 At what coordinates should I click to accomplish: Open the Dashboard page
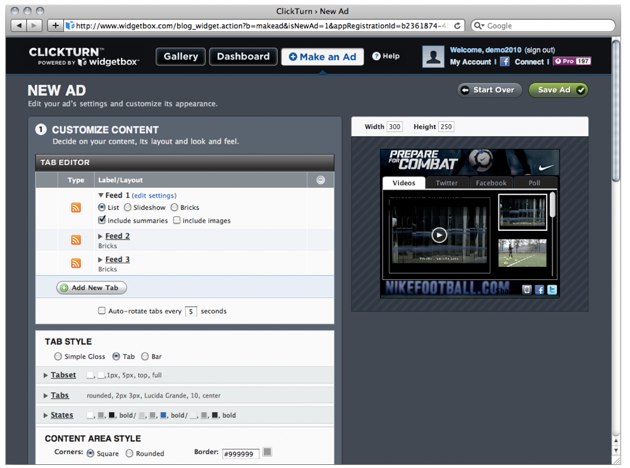(x=243, y=57)
